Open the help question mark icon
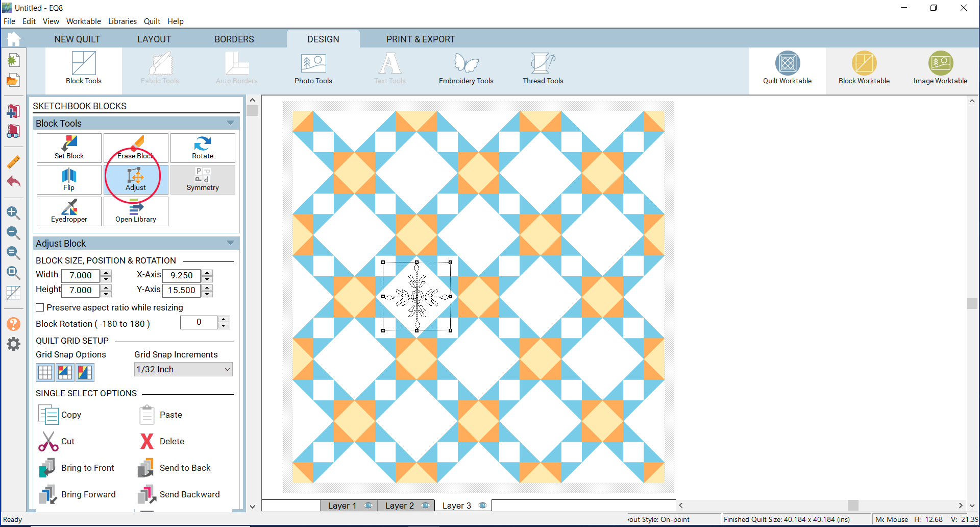The height and width of the screenshot is (527, 980). pyautogui.click(x=13, y=324)
